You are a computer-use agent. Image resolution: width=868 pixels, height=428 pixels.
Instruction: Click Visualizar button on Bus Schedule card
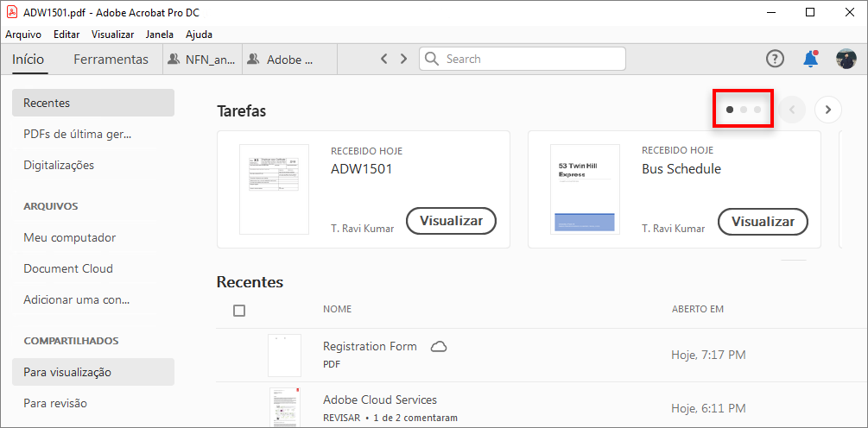[763, 221]
